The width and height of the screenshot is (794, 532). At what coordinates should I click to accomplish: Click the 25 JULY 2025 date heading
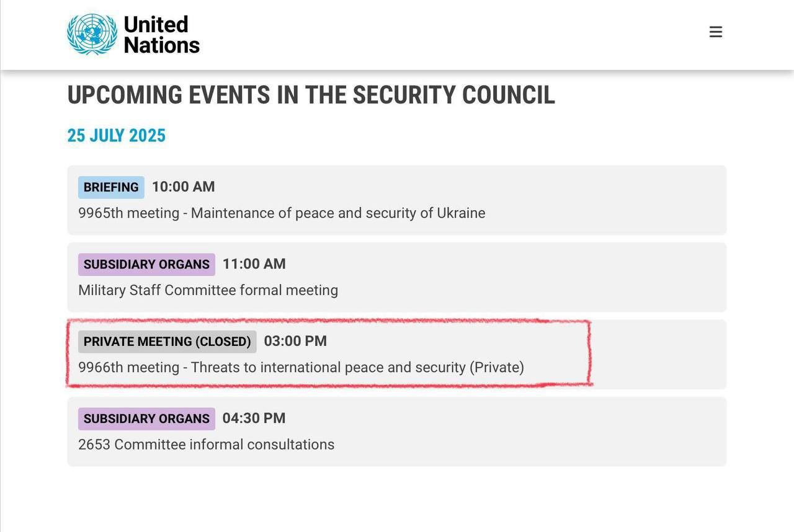(117, 136)
